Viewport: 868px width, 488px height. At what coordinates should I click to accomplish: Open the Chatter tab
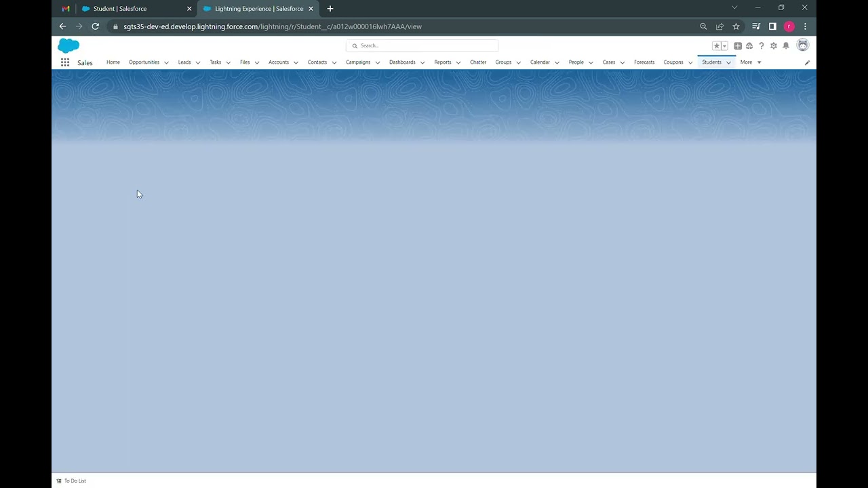tap(478, 62)
